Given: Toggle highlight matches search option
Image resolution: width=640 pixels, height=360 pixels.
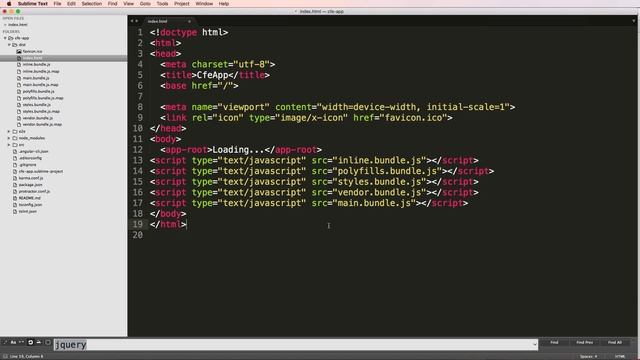Looking at the screenshot, I should point(48,342).
